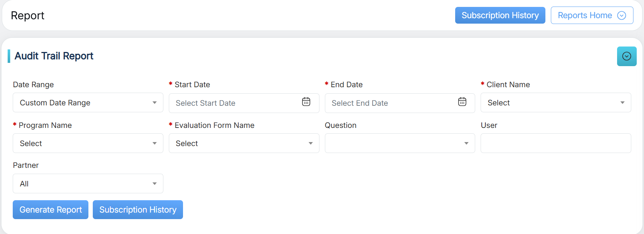
Task: Open Subscription History from the top header
Action: [x=500, y=15]
